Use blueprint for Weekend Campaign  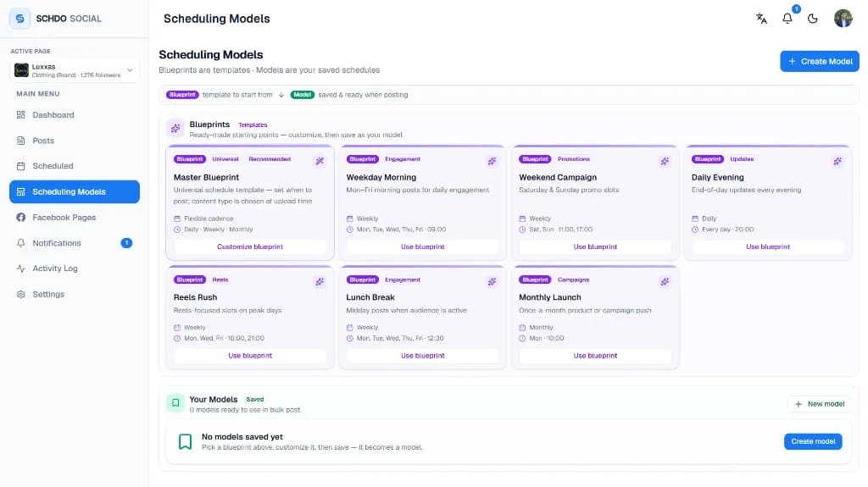click(x=595, y=246)
